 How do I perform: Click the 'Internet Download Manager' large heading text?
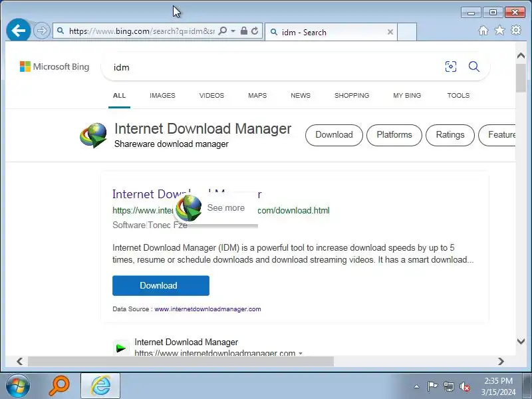(203, 129)
